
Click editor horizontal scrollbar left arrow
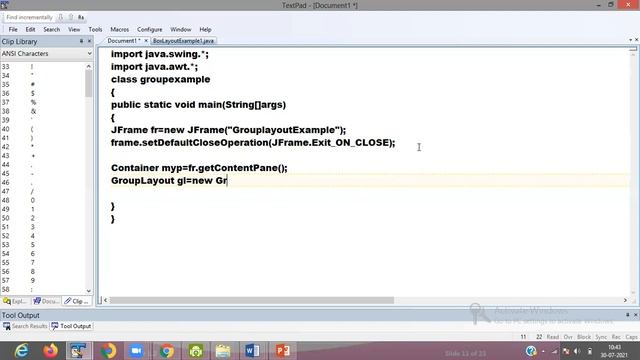pyautogui.click(x=106, y=300)
